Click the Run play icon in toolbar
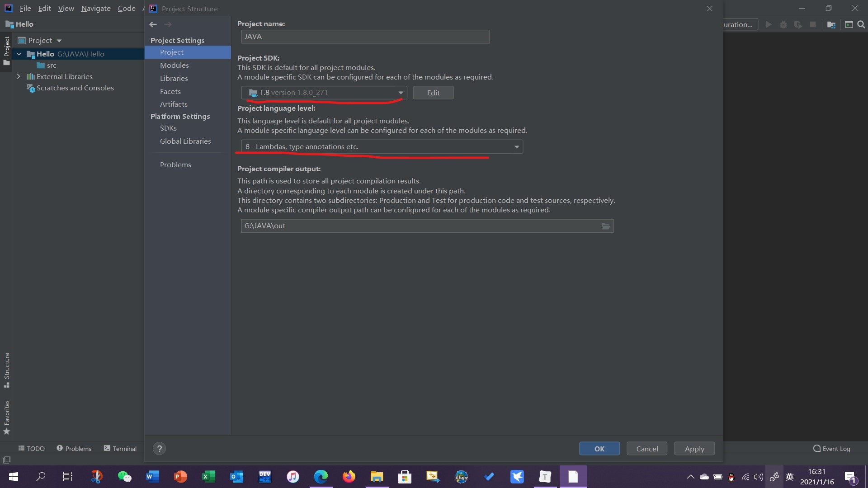 tap(769, 24)
